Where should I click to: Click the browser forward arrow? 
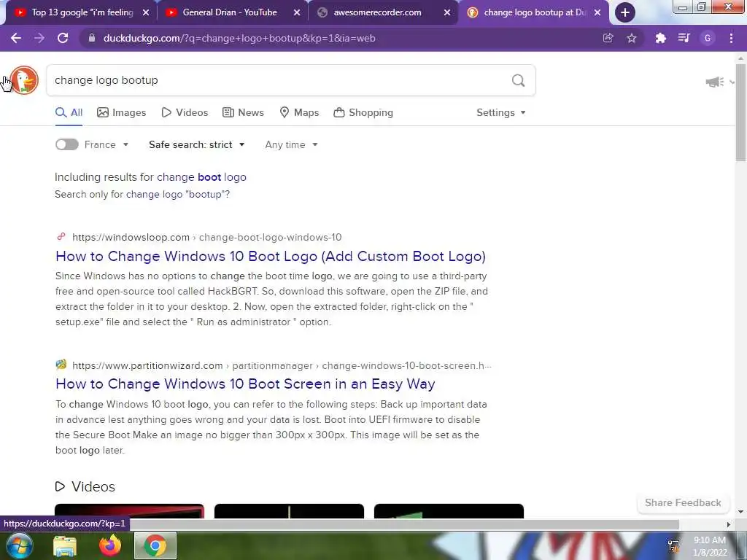point(39,38)
